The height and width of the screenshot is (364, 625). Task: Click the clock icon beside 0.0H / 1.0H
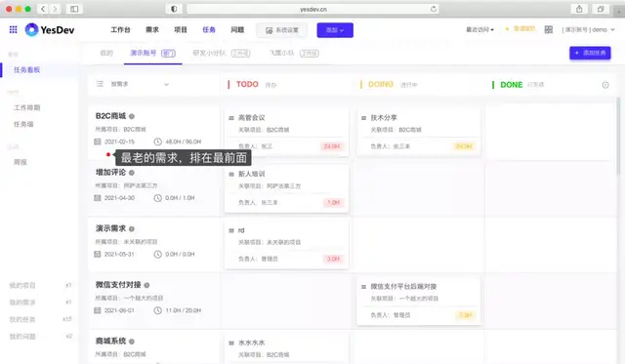(x=158, y=198)
